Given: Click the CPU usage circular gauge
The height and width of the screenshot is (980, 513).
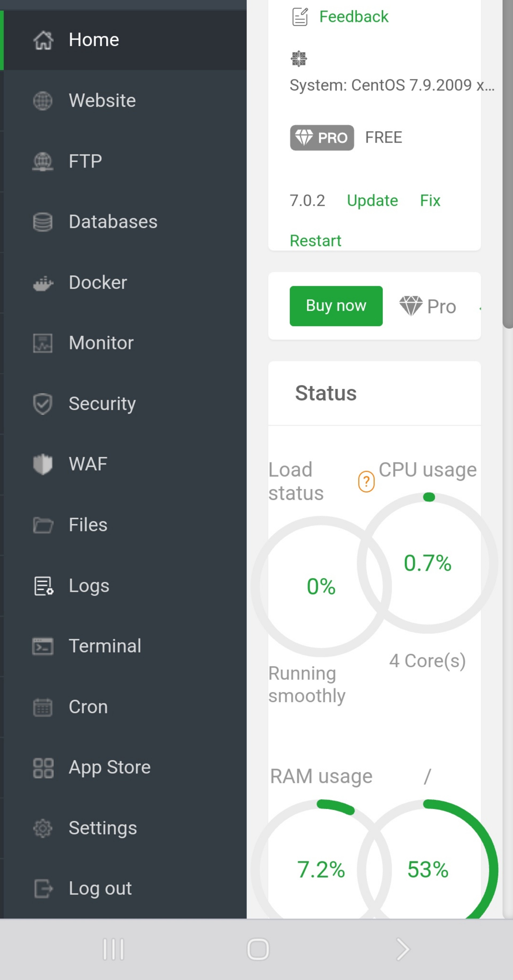Looking at the screenshot, I should (428, 563).
